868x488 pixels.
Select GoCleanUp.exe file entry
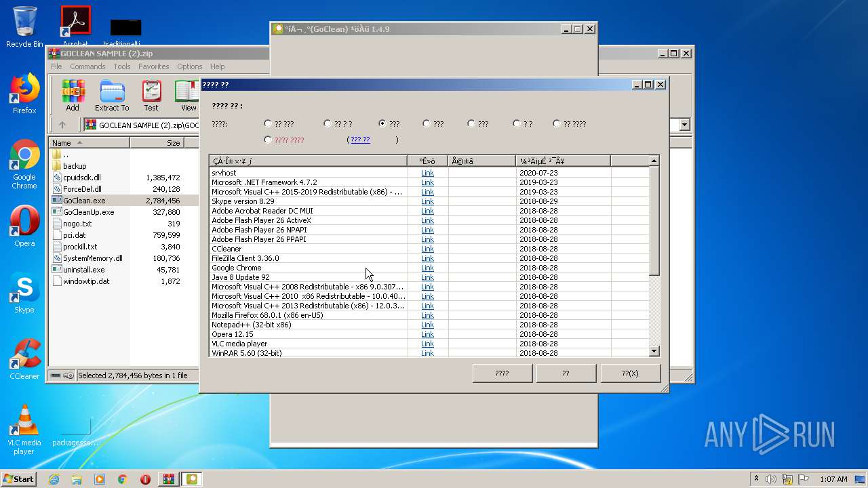coord(88,212)
